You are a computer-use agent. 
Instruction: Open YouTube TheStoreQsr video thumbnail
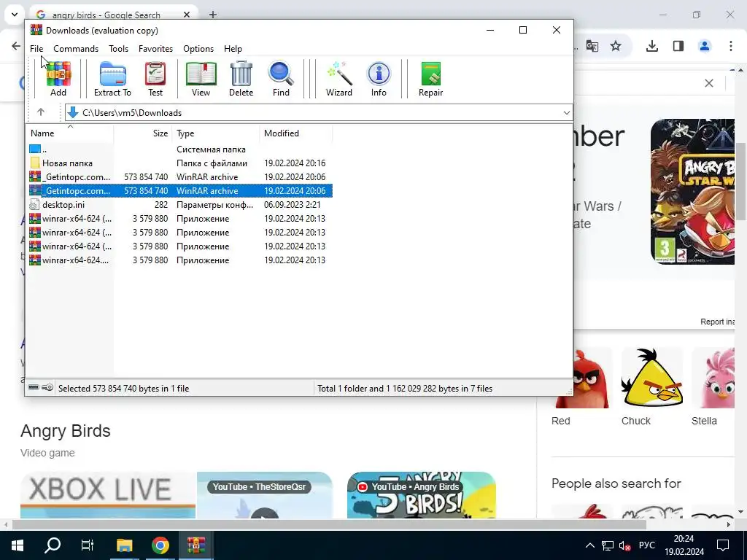pos(264,495)
